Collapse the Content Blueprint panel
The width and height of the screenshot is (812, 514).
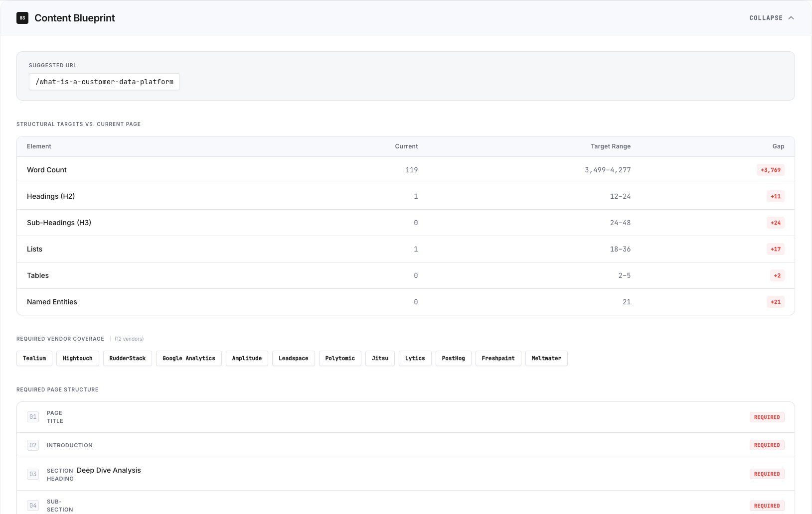pyautogui.click(x=771, y=17)
